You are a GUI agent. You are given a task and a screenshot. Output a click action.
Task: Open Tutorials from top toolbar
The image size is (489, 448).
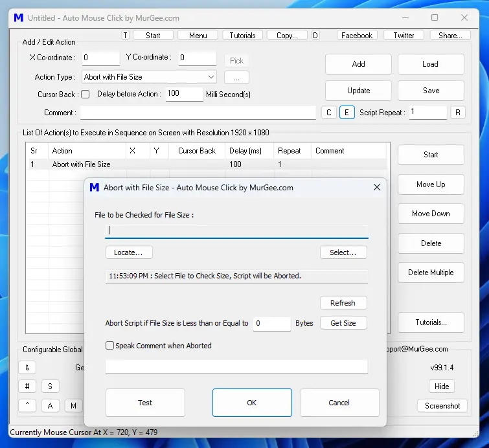(243, 35)
